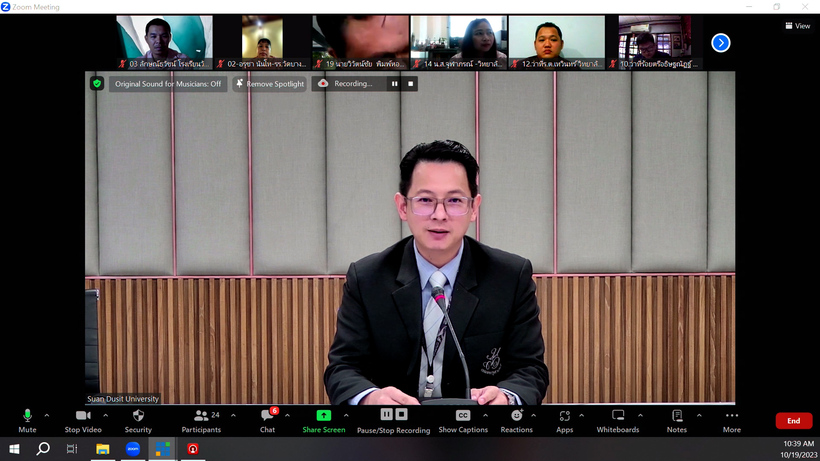Show next participants with the blue arrow
Viewport: 820px width, 461px height.
coord(720,43)
